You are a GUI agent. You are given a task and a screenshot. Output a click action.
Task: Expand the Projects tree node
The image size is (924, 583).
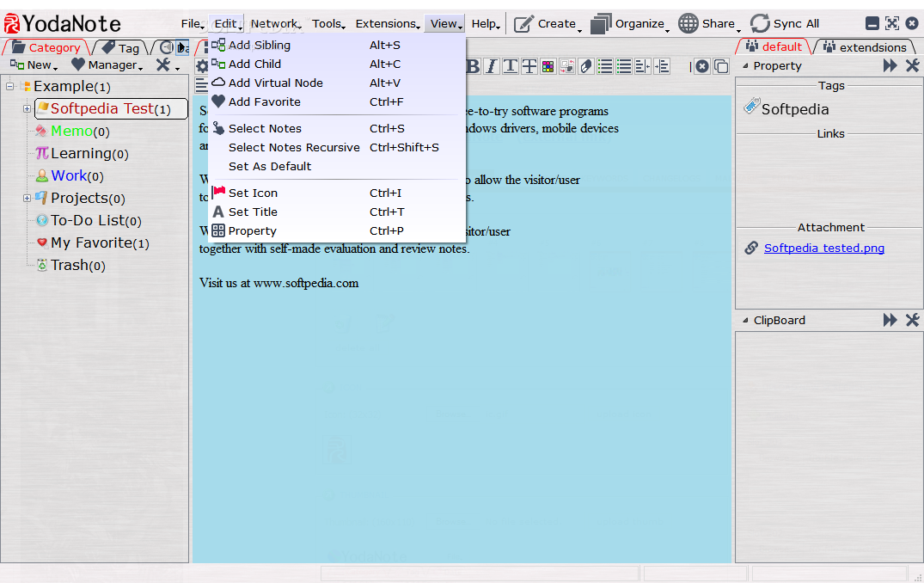[27, 198]
